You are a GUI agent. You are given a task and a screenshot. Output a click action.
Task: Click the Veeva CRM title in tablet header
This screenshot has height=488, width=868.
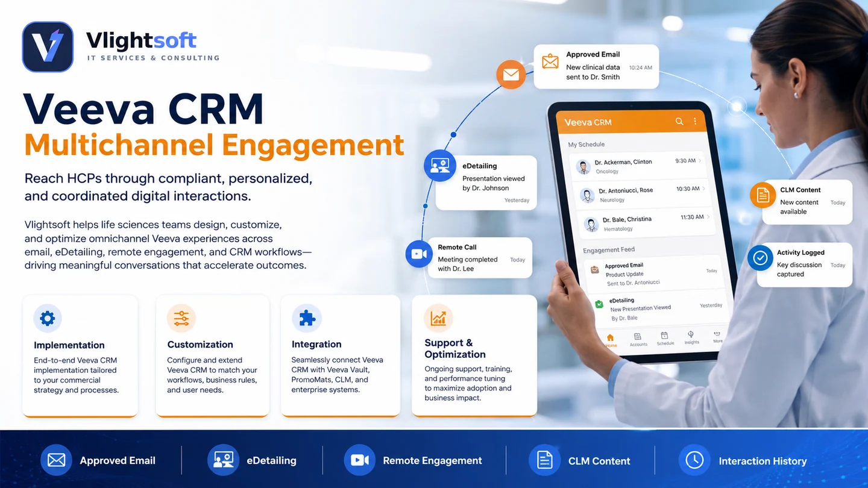click(x=588, y=122)
